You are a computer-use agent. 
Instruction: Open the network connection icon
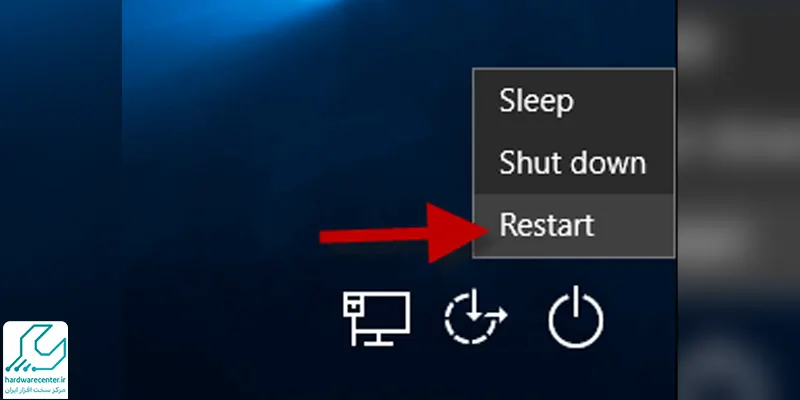click(x=377, y=318)
